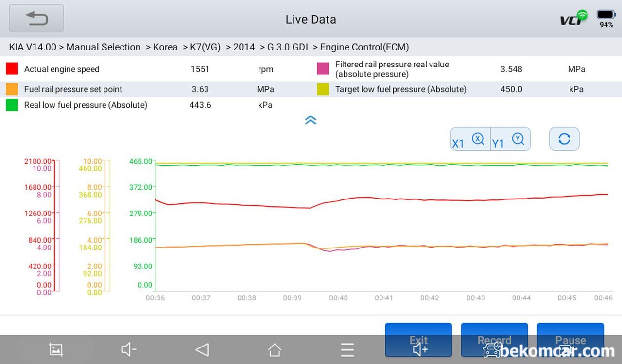Viewport: 622px width, 364px height.
Task: Click the Live Data title
Action: [x=311, y=19]
